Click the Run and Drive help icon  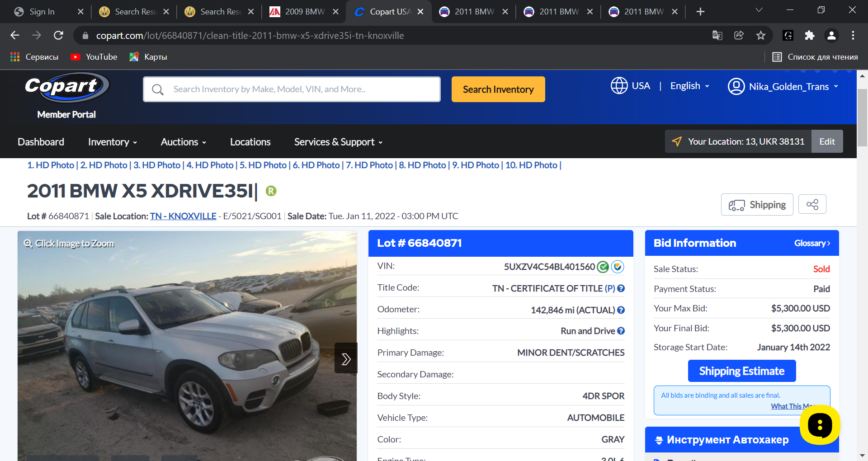621,331
